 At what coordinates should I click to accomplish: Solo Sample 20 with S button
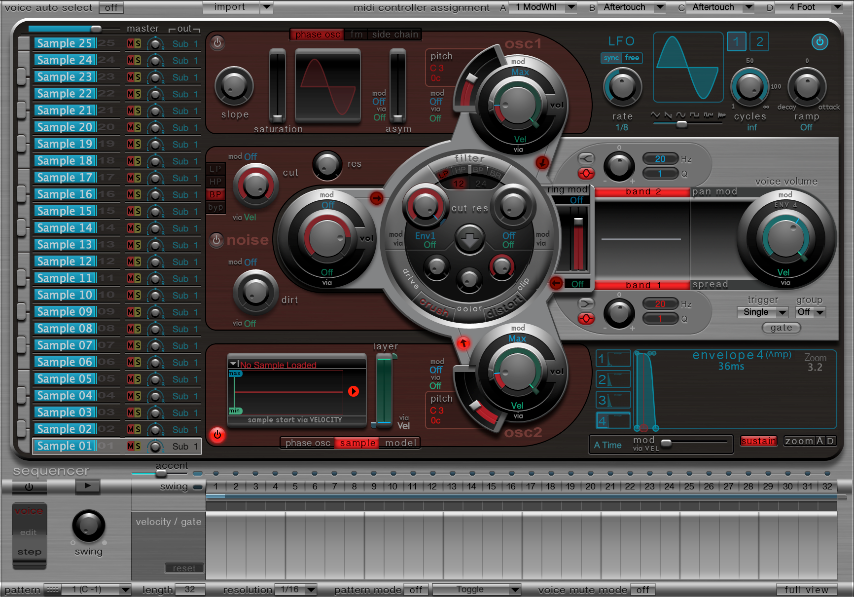(137, 128)
